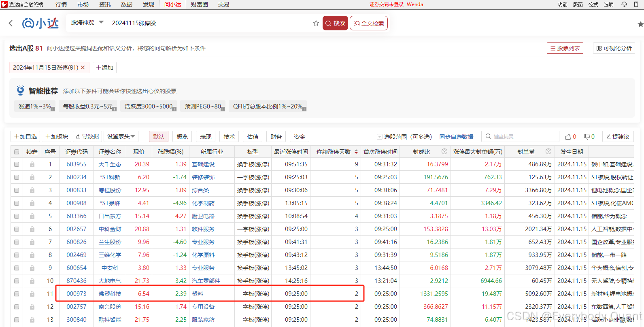Open stock code 870436 link
Viewport: 644px width, 327px height.
(77, 281)
